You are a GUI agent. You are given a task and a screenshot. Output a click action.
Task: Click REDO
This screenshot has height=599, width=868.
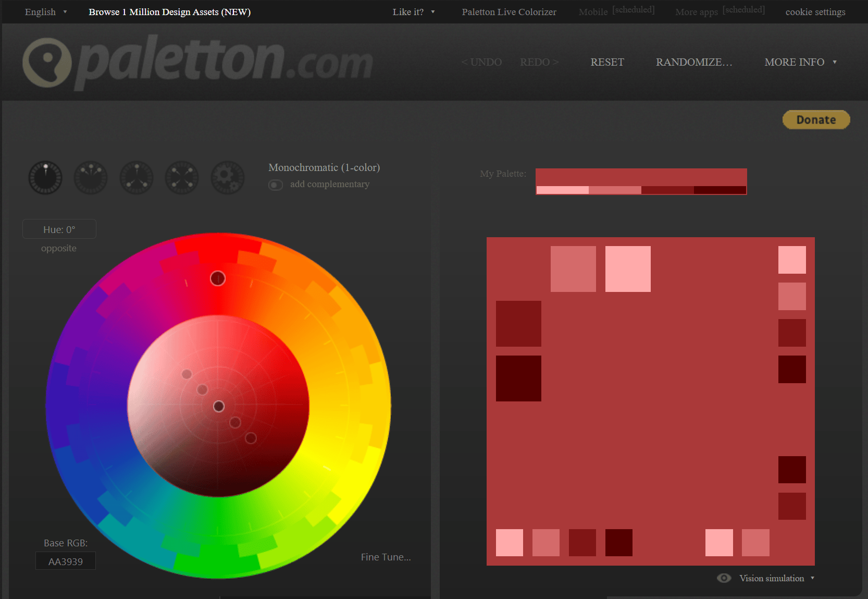[x=539, y=62]
